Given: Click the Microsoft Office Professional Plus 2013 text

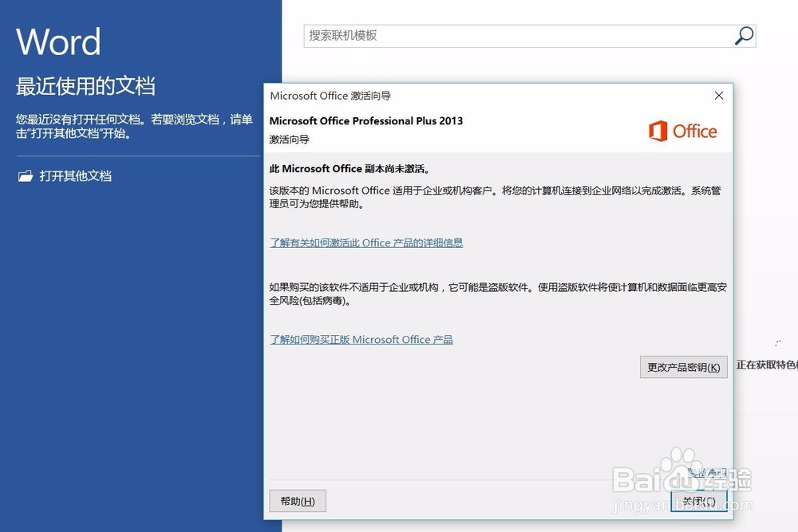Looking at the screenshot, I should [x=366, y=121].
